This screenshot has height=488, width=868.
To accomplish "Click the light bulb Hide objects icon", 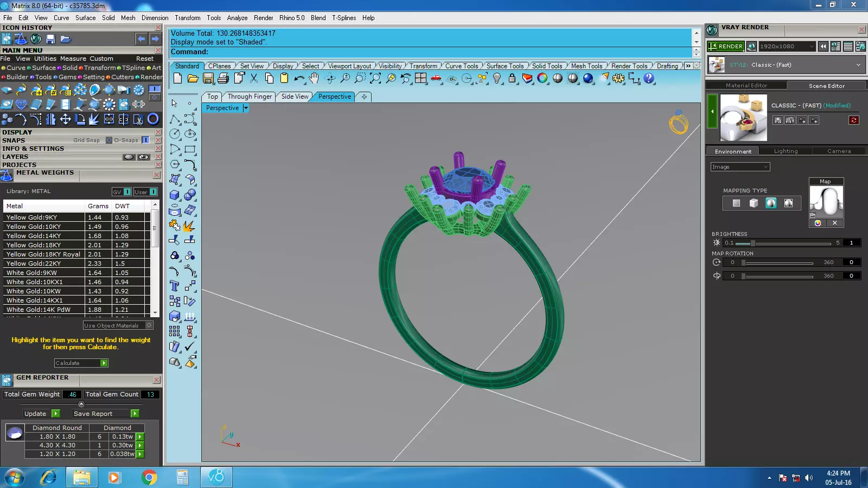I will 497,79.
